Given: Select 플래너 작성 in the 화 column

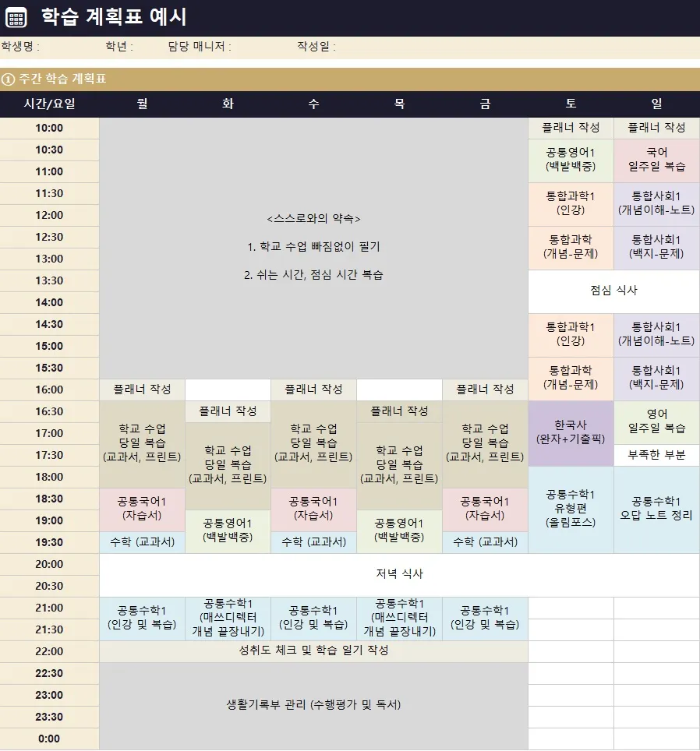Looking at the screenshot, I should [x=228, y=411].
